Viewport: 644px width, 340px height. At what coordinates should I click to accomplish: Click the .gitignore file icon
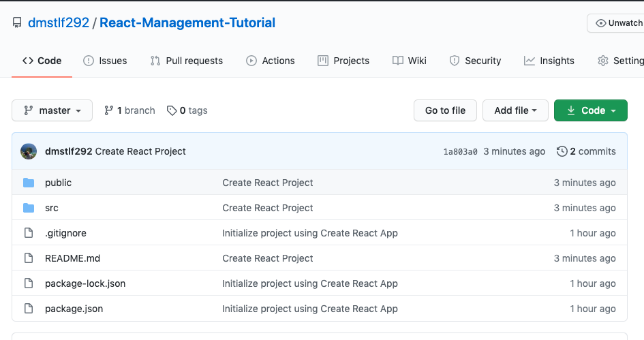(x=29, y=233)
